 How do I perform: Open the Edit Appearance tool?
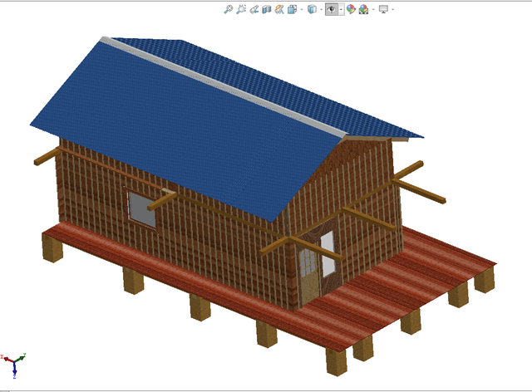point(351,9)
